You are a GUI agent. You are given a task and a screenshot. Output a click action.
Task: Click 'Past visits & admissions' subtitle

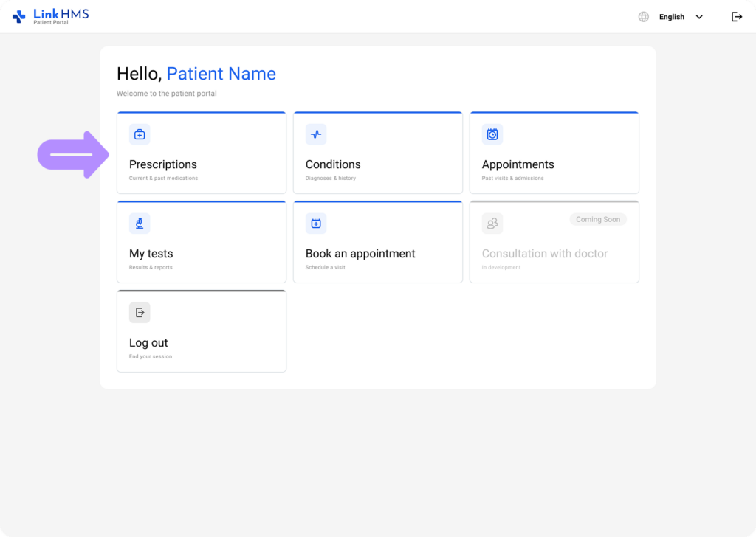pos(512,179)
